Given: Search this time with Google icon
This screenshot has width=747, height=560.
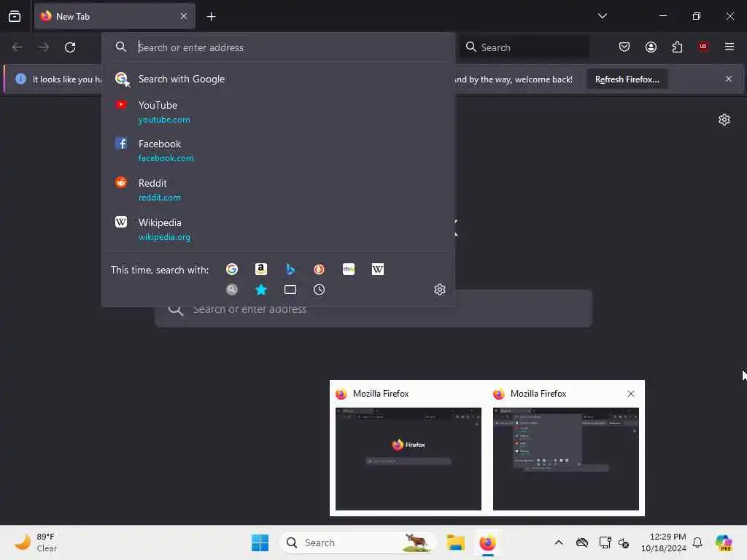Looking at the screenshot, I should 232,270.
